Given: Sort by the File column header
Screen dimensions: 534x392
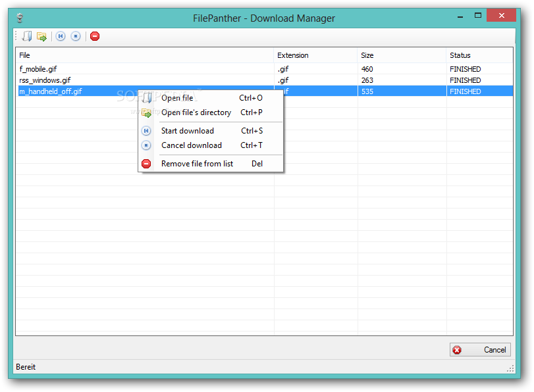Looking at the screenshot, I should [145, 55].
